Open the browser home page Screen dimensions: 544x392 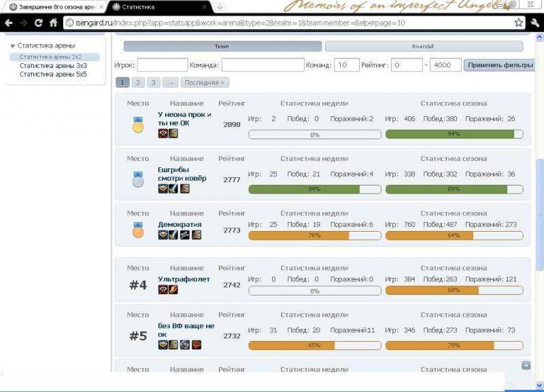[53, 23]
